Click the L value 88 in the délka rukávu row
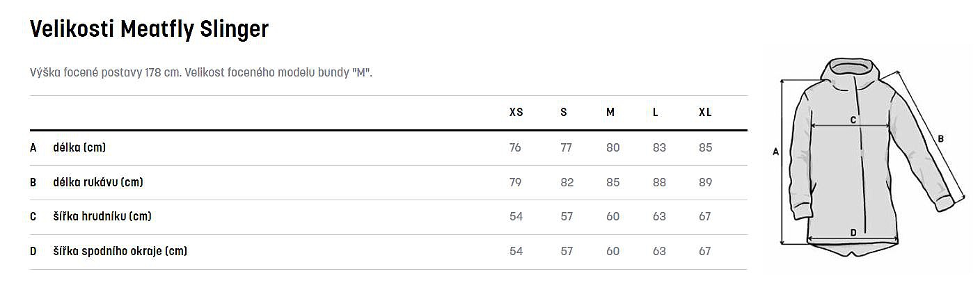The width and height of the screenshot is (980, 308). [659, 182]
